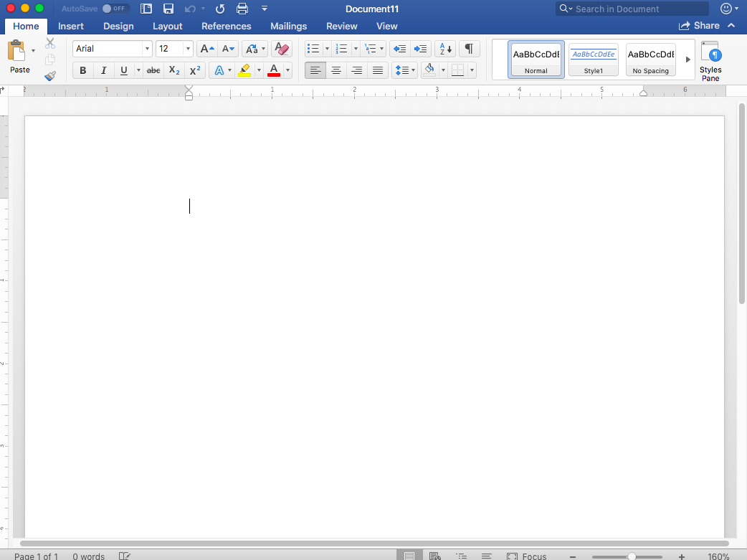Viewport: 747px width, 560px height.
Task: Switch to Web Layout view in status bar
Action: (434, 556)
